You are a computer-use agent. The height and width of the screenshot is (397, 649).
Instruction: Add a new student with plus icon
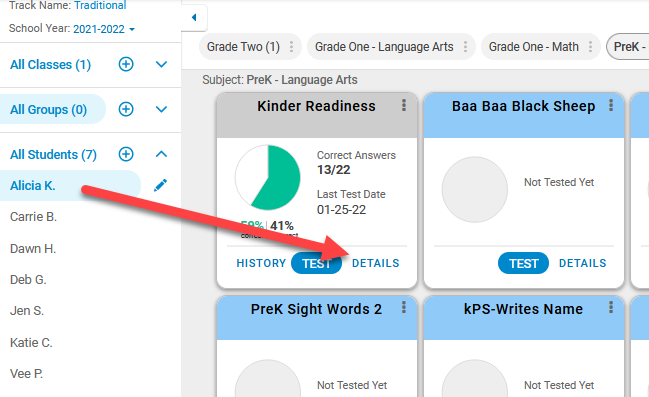coord(126,154)
